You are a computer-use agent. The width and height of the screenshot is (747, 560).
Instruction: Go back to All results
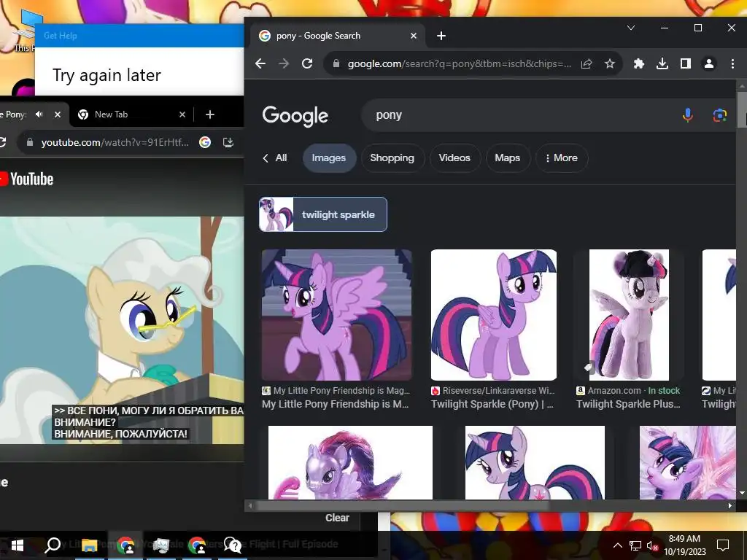click(275, 157)
